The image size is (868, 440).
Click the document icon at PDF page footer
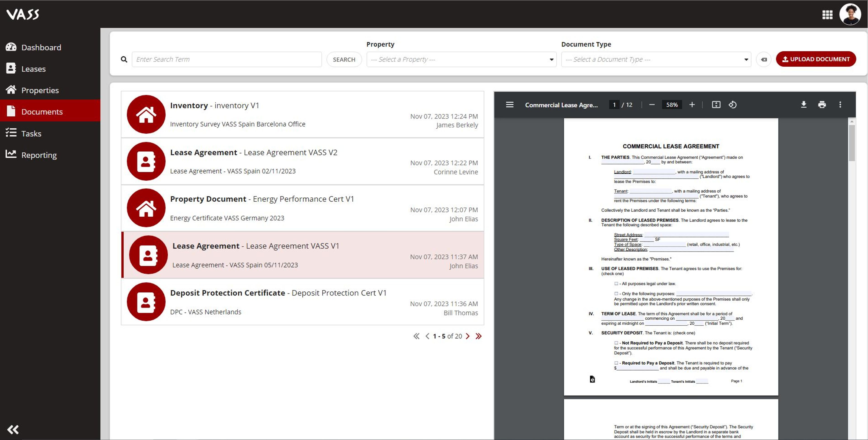[592, 379]
